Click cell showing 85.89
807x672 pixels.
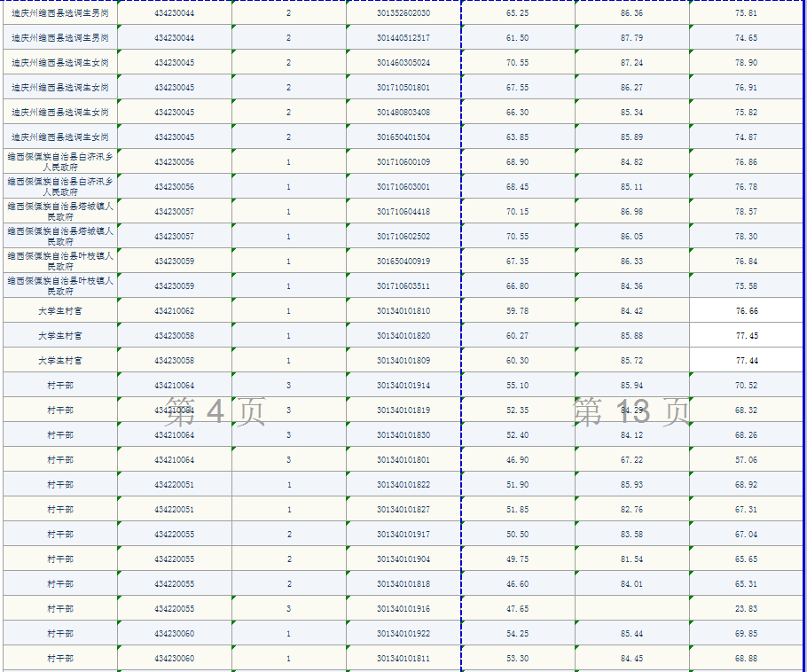coord(632,137)
